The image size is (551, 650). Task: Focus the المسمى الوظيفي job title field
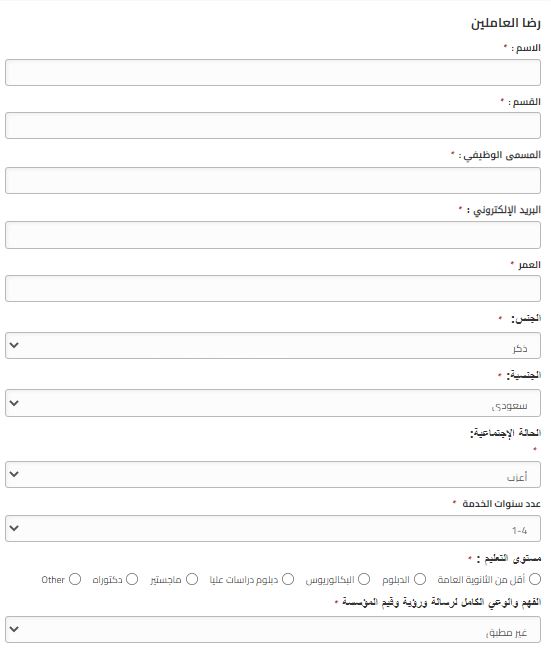273,180
